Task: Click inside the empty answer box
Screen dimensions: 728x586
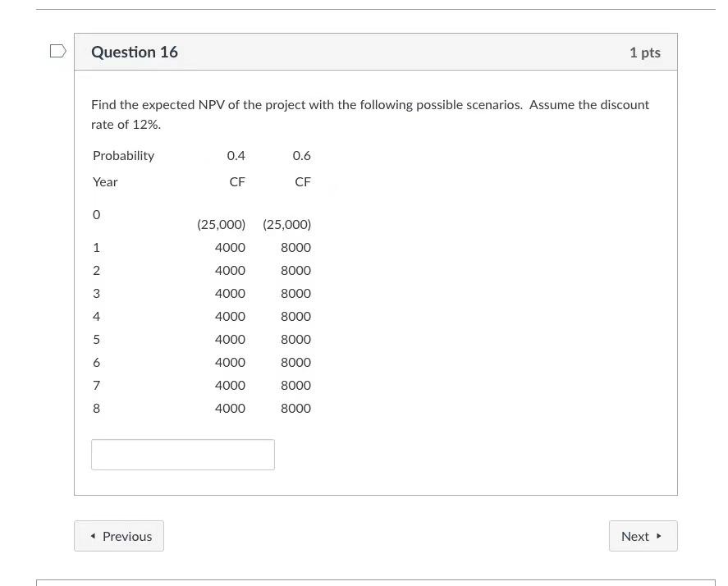Action: (182, 454)
